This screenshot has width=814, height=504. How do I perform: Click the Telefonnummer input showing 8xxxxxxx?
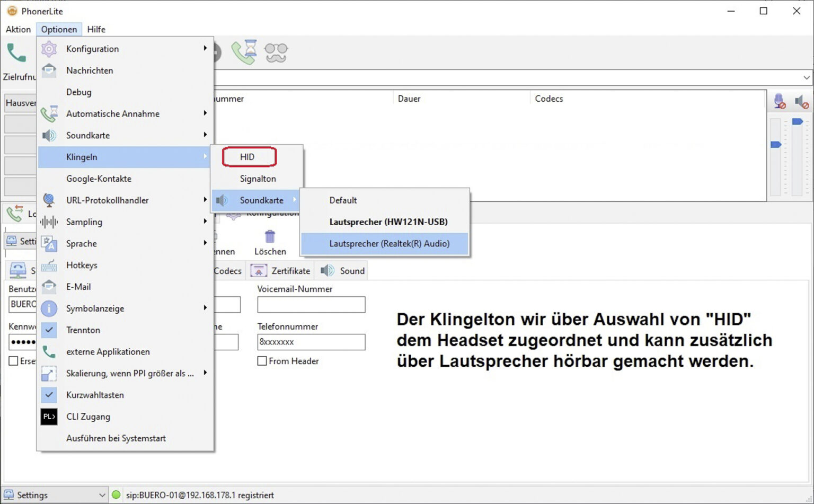pyautogui.click(x=311, y=342)
